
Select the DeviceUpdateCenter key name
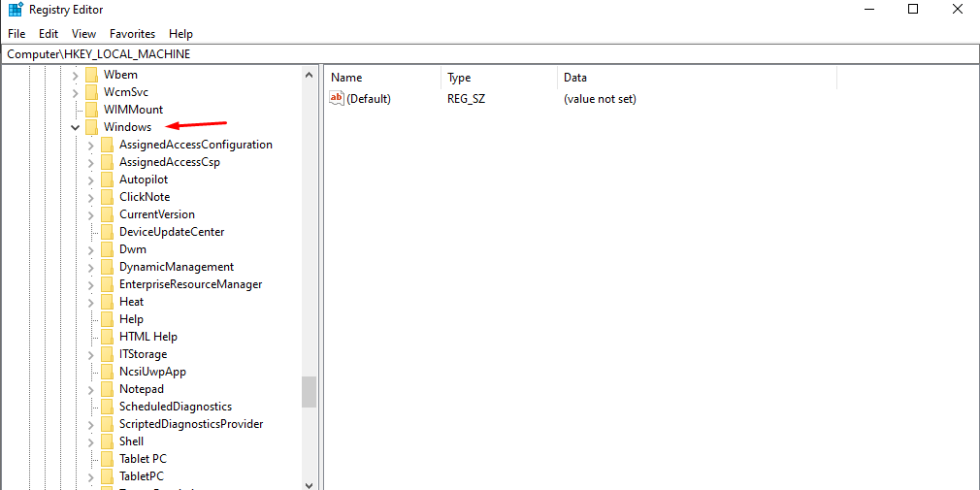pos(172,233)
